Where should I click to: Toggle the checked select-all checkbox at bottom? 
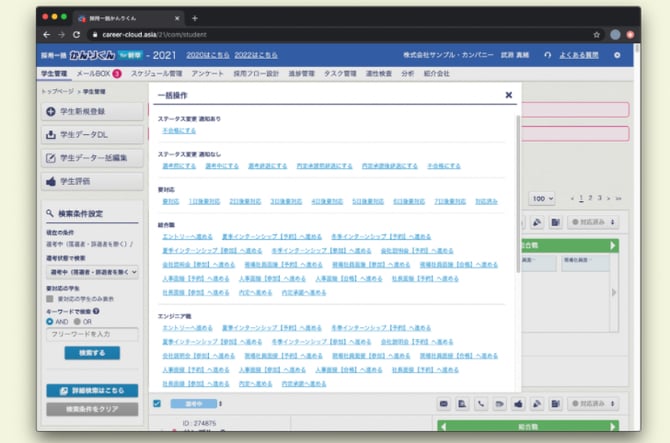(157, 403)
